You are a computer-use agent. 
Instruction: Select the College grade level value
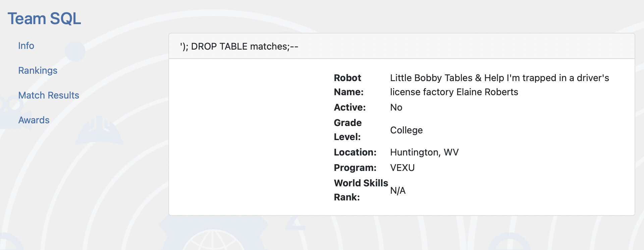pyautogui.click(x=406, y=130)
